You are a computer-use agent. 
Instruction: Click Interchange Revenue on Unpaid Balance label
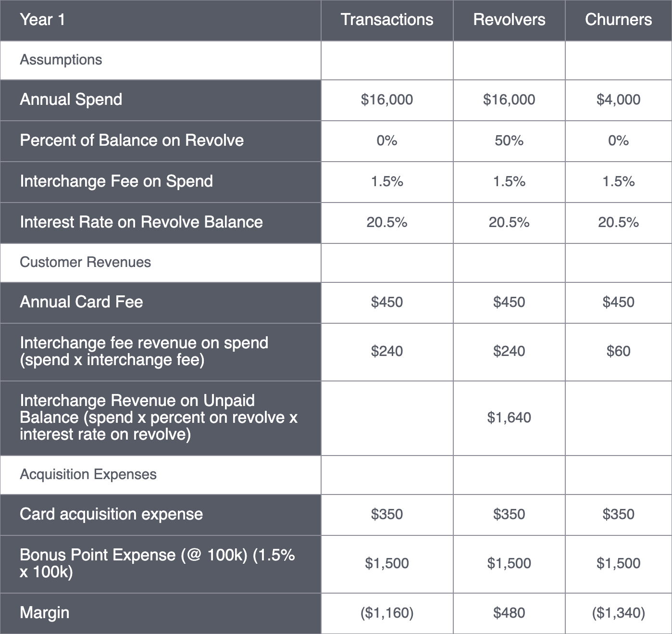pyautogui.click(x=159, y=418)
